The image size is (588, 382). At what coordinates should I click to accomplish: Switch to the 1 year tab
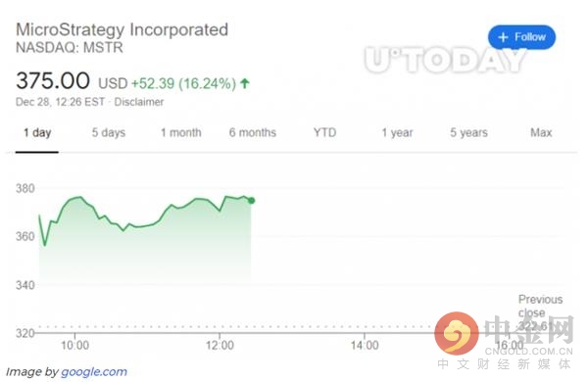tap(397, 132)
